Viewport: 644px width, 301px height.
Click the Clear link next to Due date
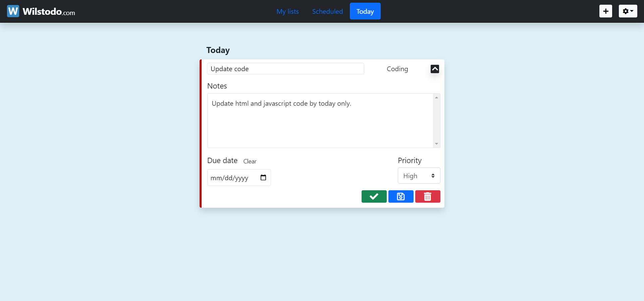[x=250, y=161]
